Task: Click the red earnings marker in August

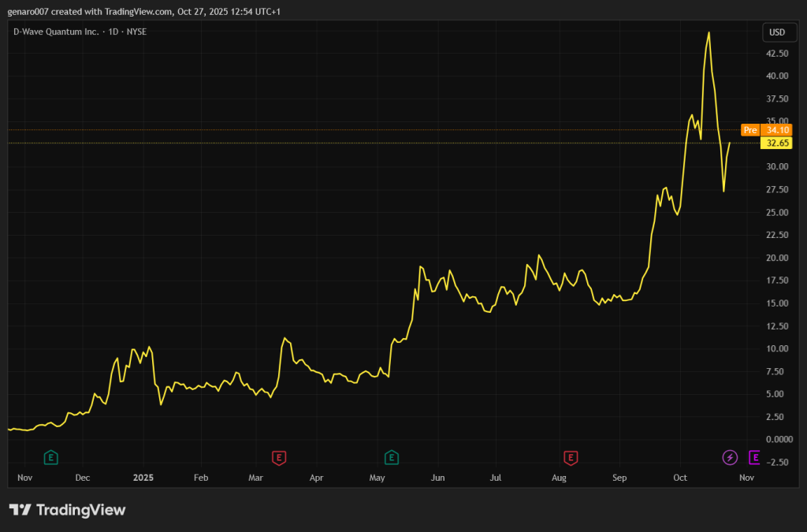Action: point(571,456)
